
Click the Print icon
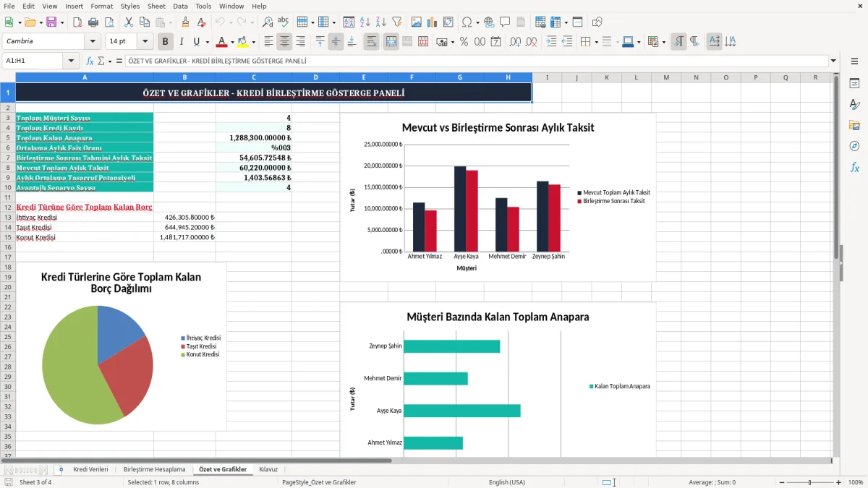[94, 22]
